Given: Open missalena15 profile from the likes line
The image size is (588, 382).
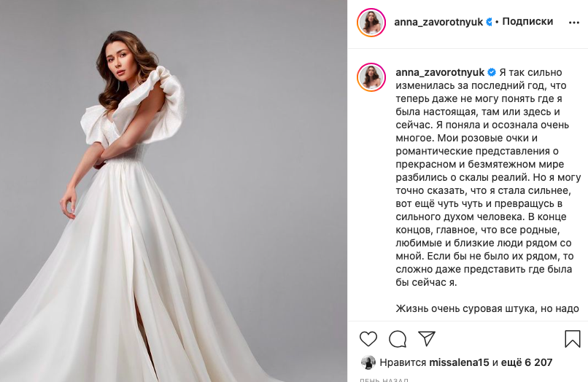Looking at the screenshot, I should (459, 362).
